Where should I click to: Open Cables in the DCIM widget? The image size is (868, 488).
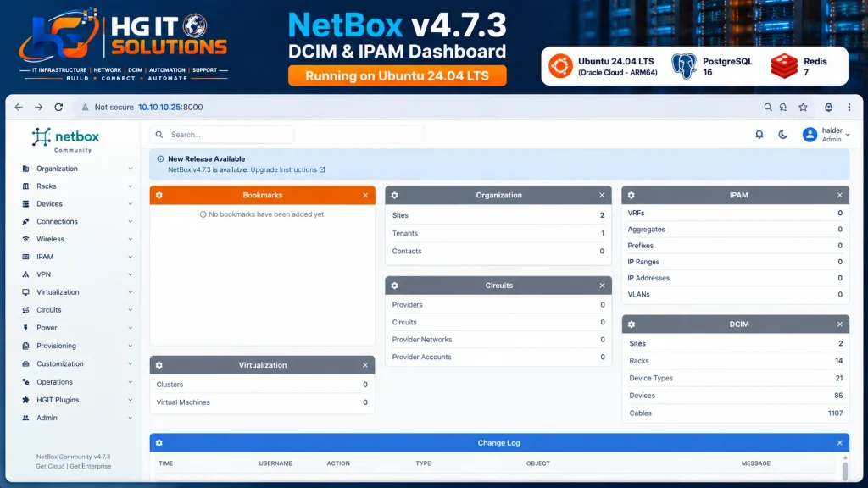click(641, 413)
